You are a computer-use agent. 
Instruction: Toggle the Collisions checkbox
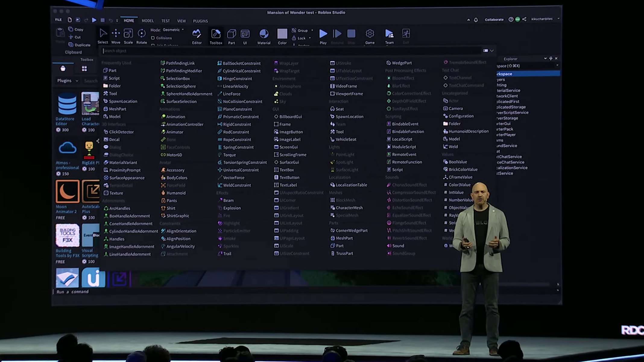tap(153, 38)
